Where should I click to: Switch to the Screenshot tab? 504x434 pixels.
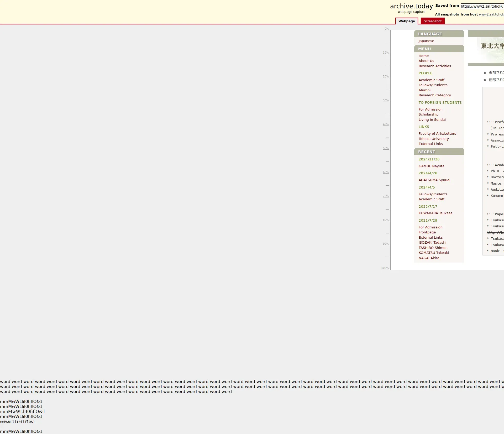432,21
